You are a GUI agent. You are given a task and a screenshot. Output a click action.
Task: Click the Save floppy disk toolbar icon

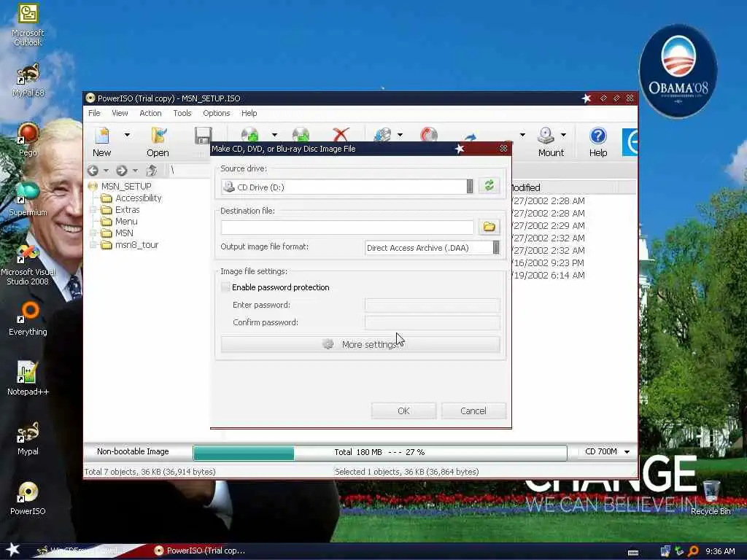click(x=203, y=135)
